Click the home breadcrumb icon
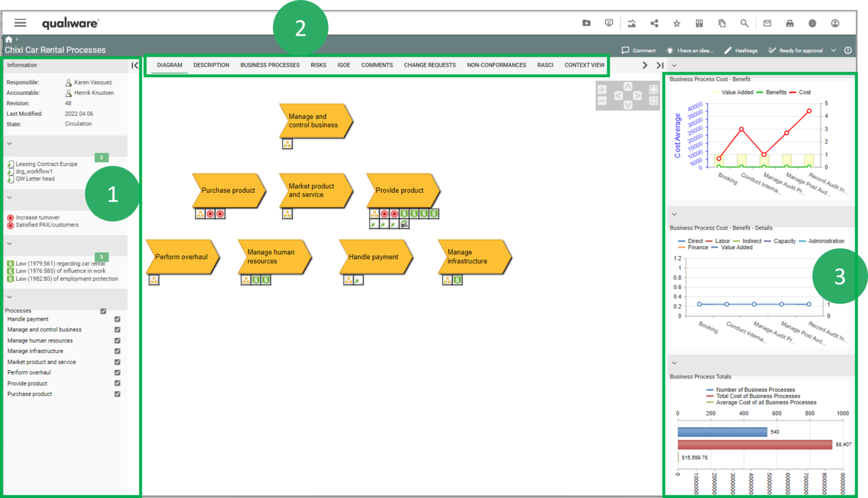Screen dimensions: 868x498 coord(8,40)
